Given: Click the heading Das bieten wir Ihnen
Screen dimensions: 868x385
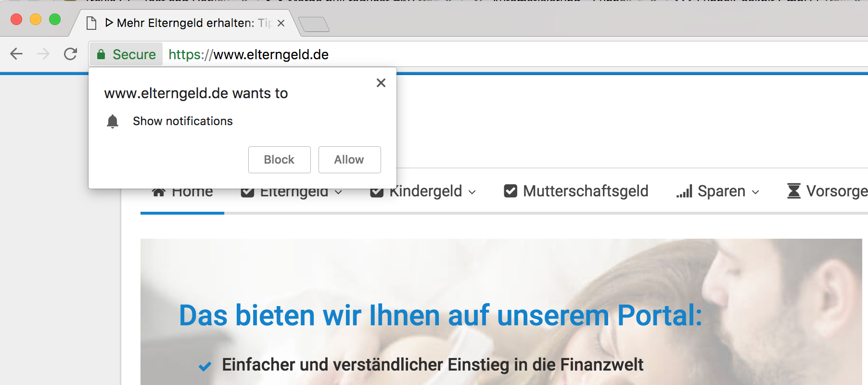Looking at the screenshot, I should [x=440, y=316].
